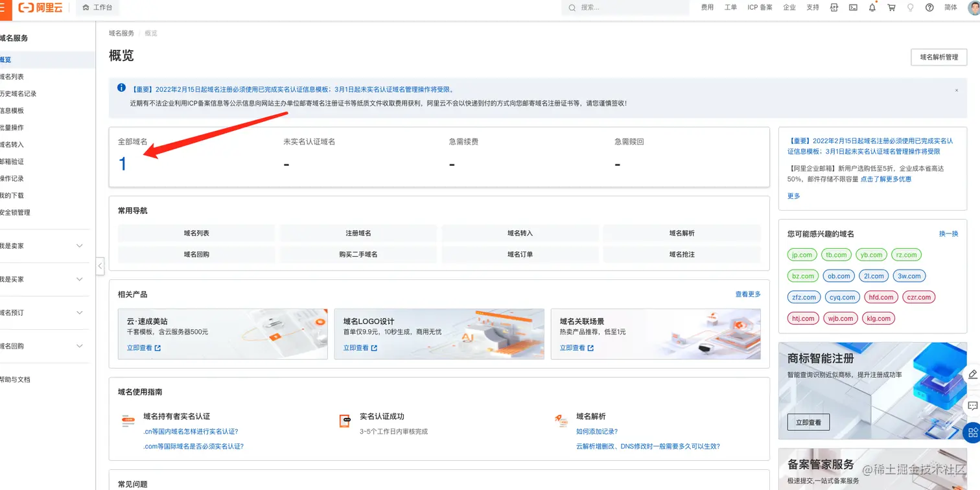Image resolution: width=980 pixels, height=490 pixels.
Task: Open the API/code tools icon in header
Action: tap(834, 8)
